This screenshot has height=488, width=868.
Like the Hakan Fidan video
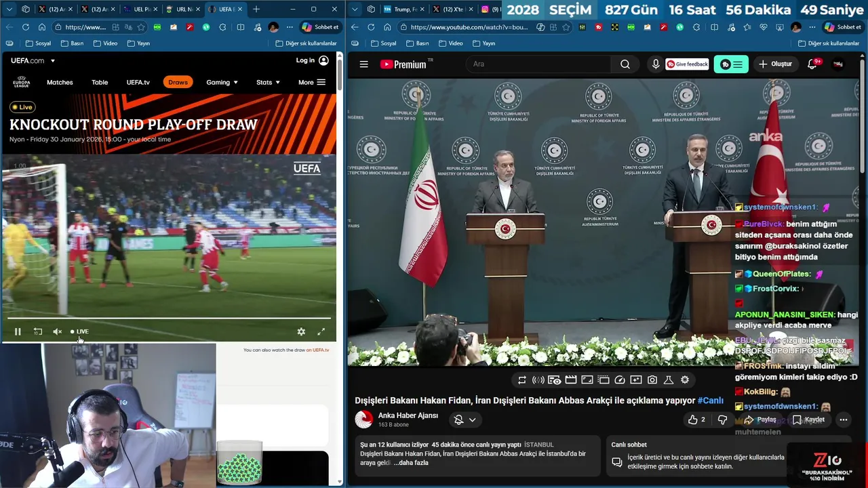pos(696,420)
